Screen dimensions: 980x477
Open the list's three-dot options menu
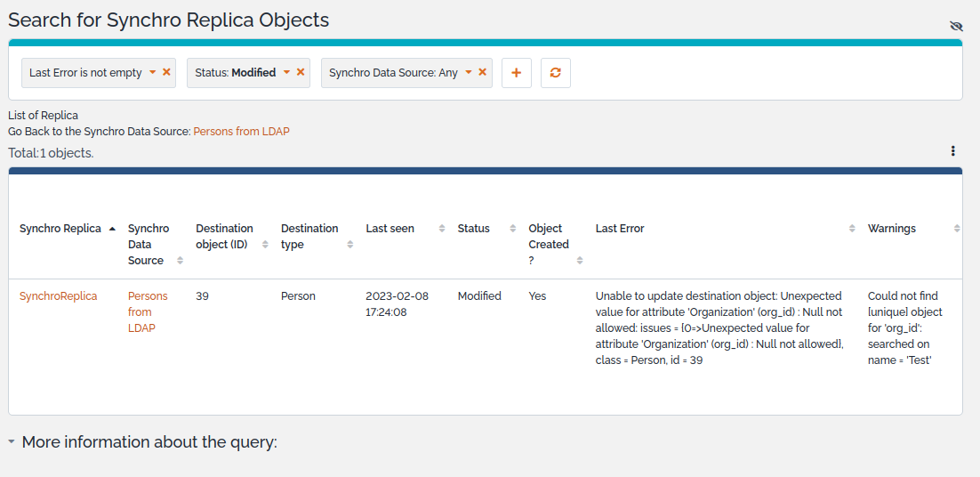[x=952, y=151]
